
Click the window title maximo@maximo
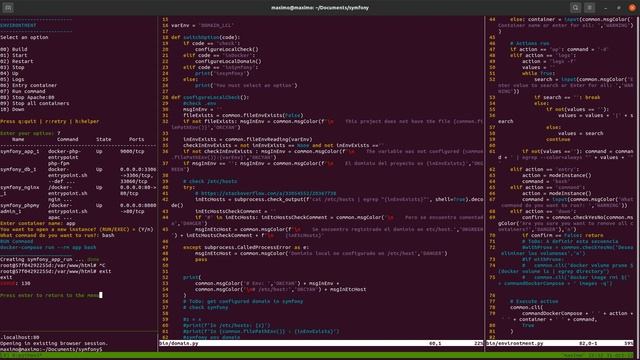[x=320, y=7]
